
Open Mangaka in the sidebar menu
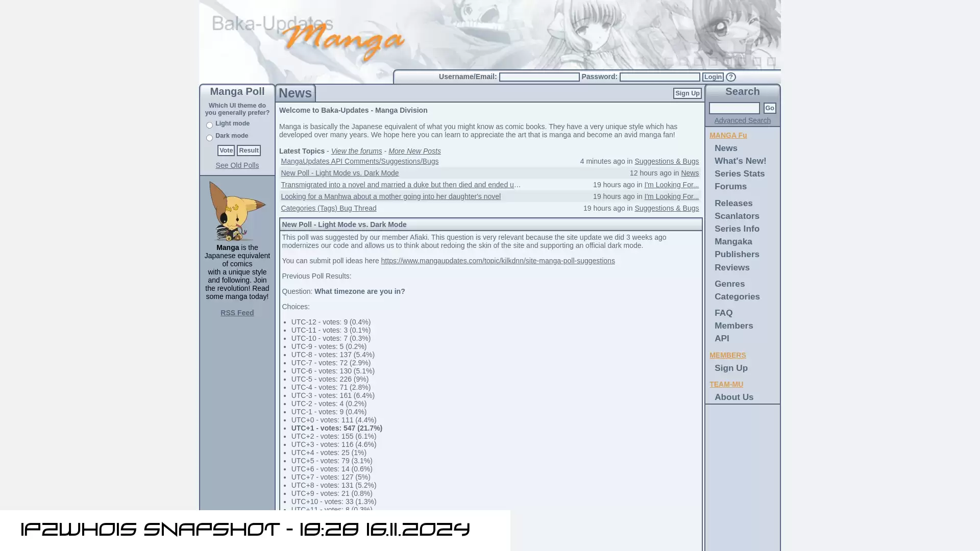(x=733, y=241)
